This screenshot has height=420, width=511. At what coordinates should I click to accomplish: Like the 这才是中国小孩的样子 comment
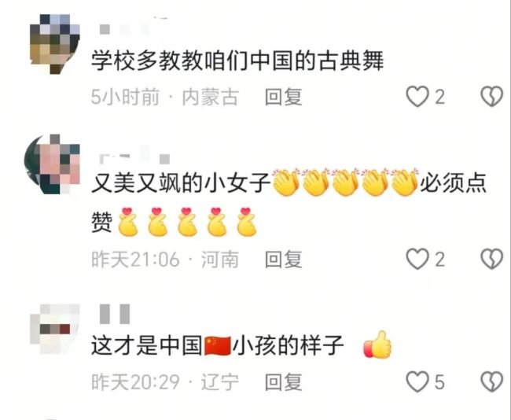[417, 381]
